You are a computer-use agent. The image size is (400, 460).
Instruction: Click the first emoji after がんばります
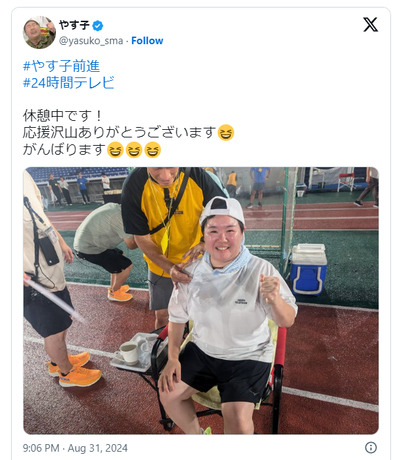115,150
